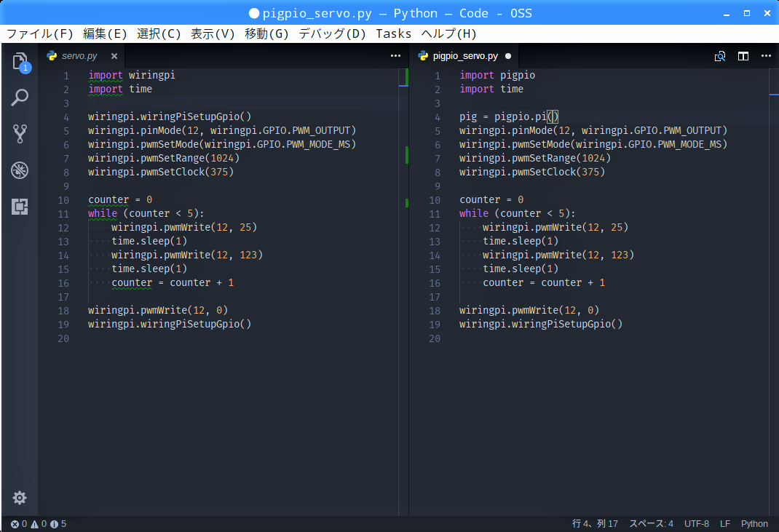779x532 pixels.
Task: Click the errors and warnings status counter
Action: (38, 524)
